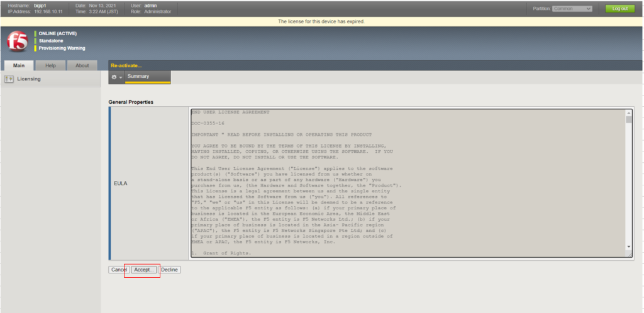Viewport: 644px width, 313px height.
Task: Click the Cancel button
Action: pyautogui.click(x=118, y=270)
